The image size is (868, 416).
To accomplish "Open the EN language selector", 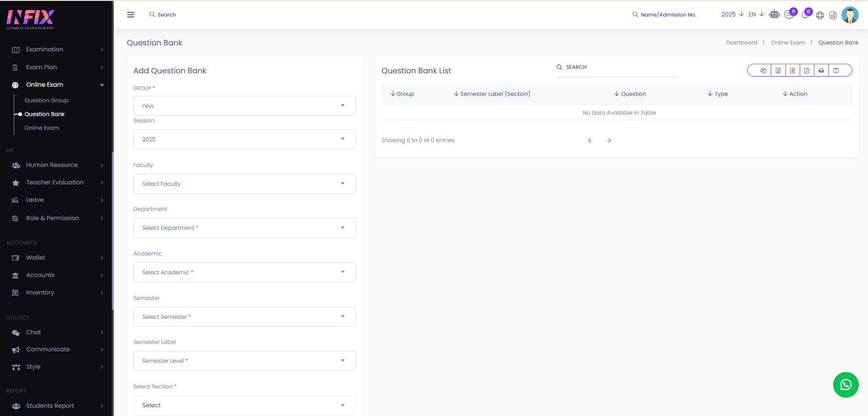I will click(756, 15).
